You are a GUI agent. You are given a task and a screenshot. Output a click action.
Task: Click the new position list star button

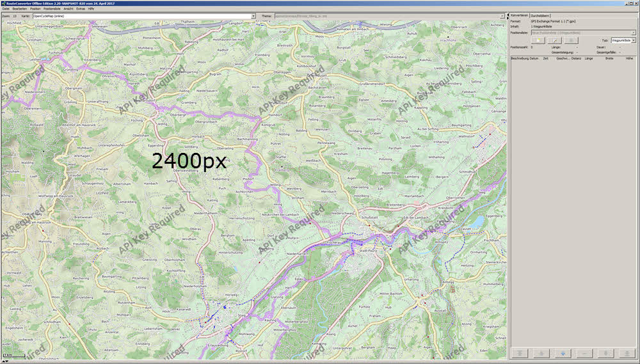tap(538, 40)
